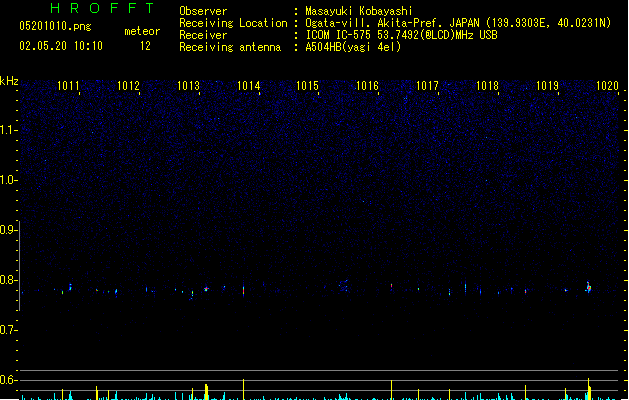Click the 1020 time marker
Viewport: 629px width, 400px height.
[607, 86]
